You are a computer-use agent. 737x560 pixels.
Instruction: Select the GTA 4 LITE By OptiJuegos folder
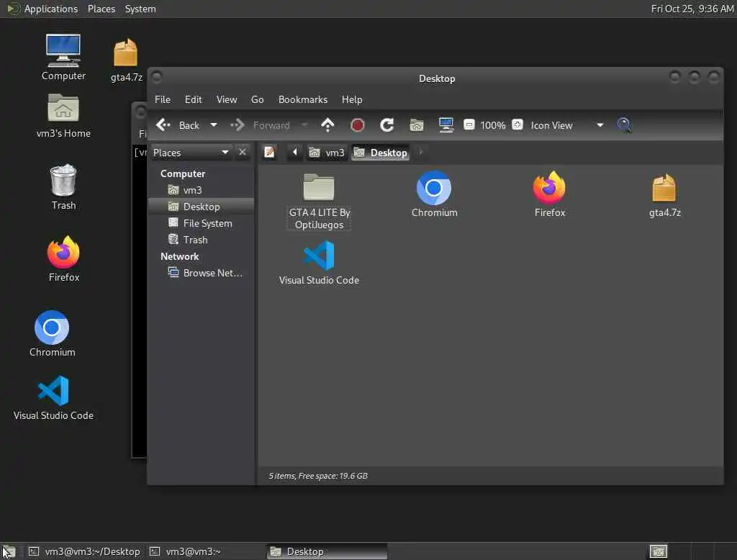pyautogui.click(x=319, y=202)
